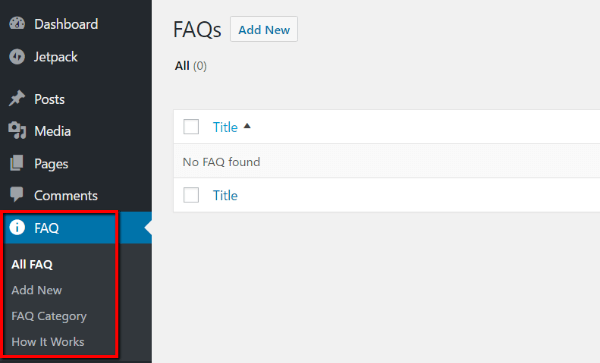Open Add New in the FAQ submenu

coord(37,290)
